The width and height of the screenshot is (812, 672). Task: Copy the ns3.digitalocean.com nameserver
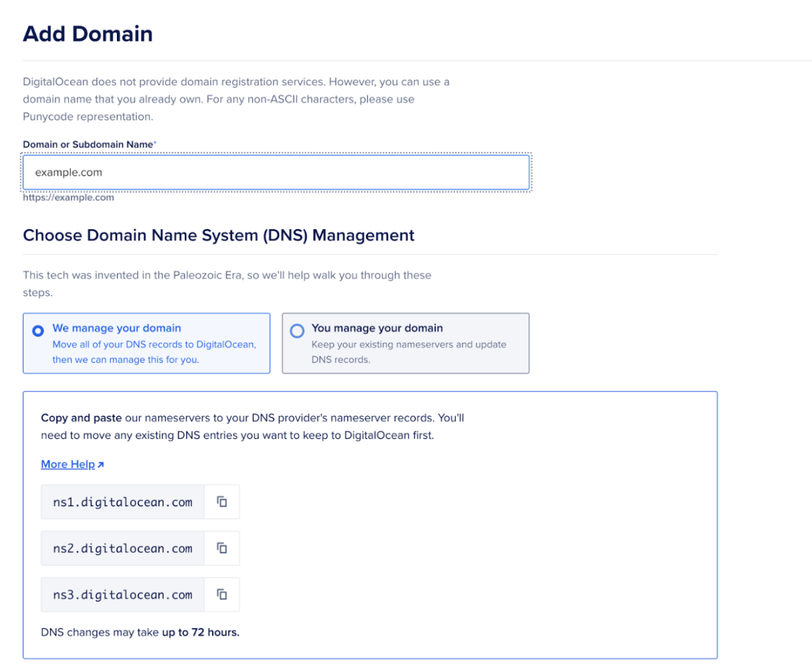(x=222, y=595)
